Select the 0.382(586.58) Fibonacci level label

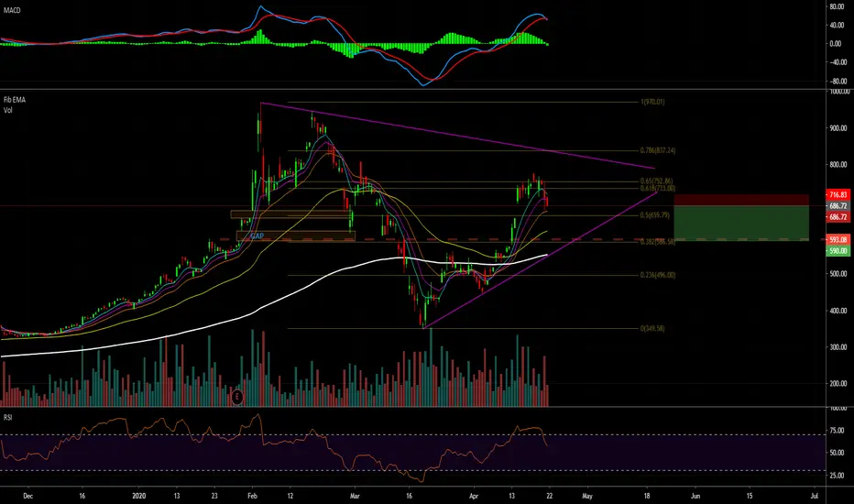tap(657, 241)
